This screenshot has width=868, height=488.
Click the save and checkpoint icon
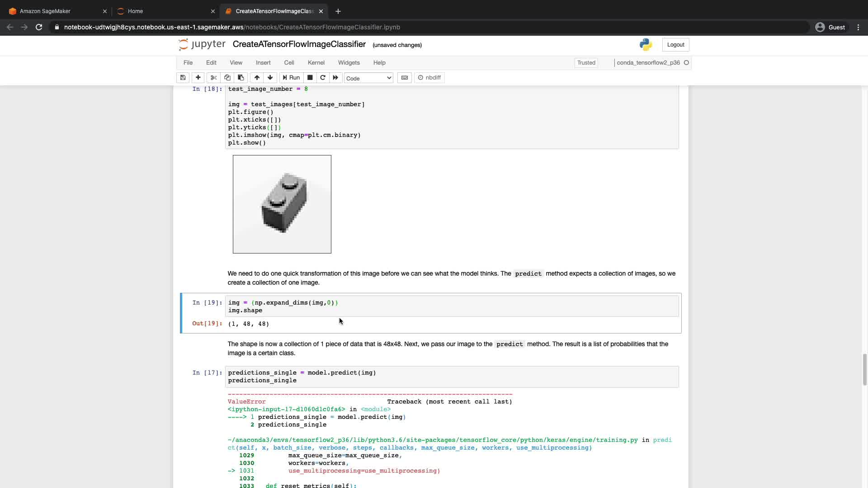pos(183,78)
